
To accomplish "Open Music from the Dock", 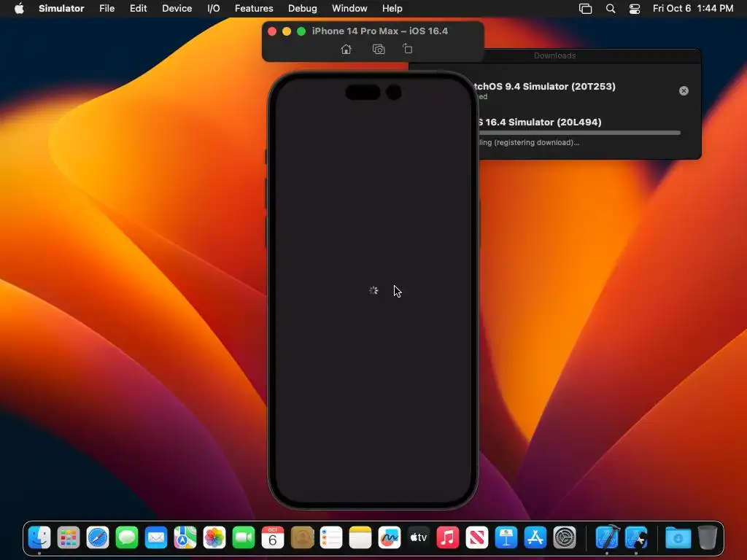I will (x=448, y=537).
